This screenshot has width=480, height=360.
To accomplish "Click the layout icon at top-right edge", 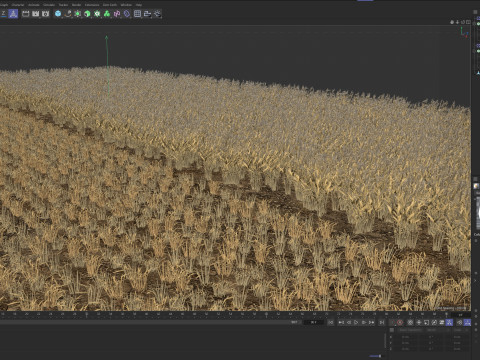I will tap(475, 12).
